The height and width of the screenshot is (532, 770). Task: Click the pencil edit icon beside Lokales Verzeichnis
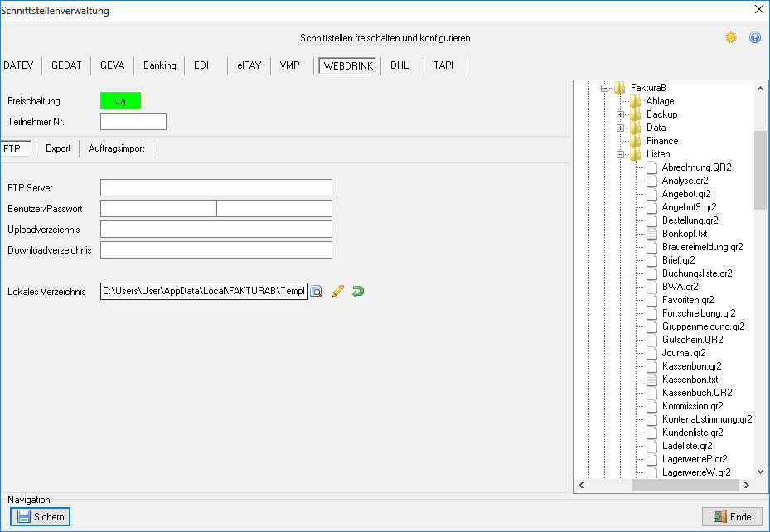point(337,291)
